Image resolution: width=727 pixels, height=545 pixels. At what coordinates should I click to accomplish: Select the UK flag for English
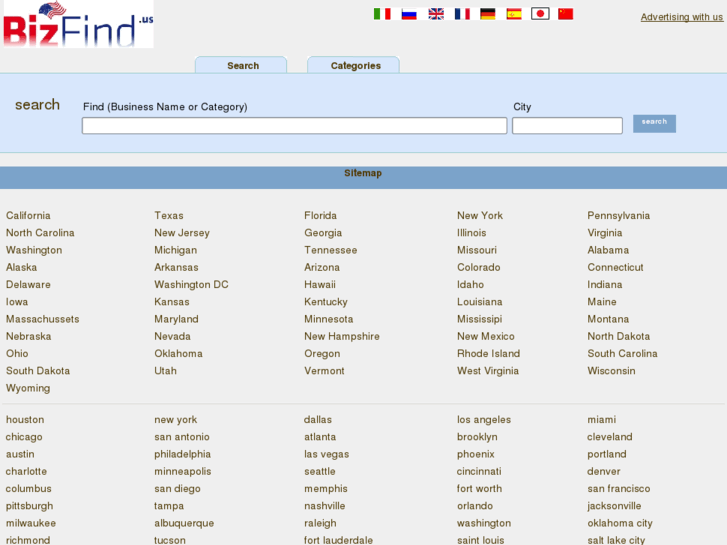click(x=436, y=14)
